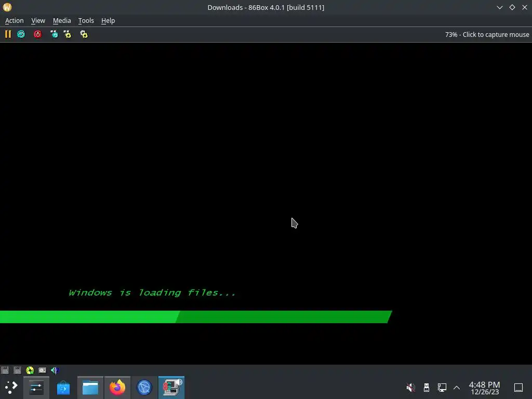Click '73% - Click to capture mouse' text
Viewport: 532px width, 399px height.
tap(487, 35)
